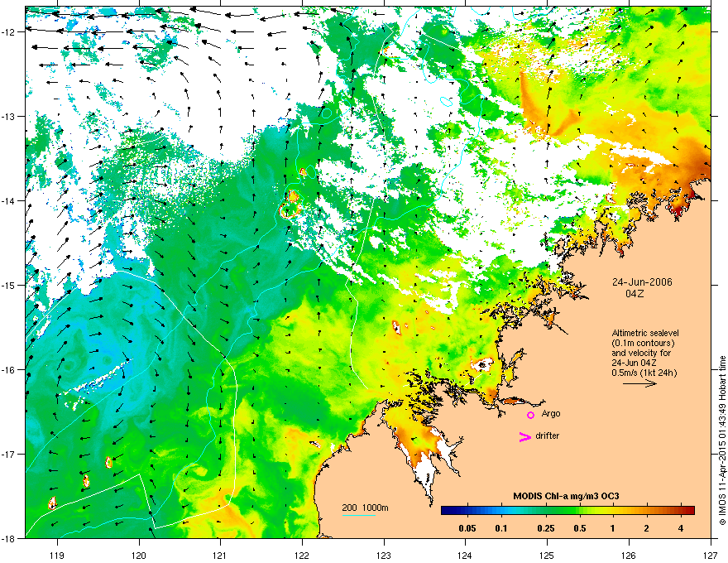The image size is (728, 563).
Task: Click the dark red end of the colorbar
Action: [x=690, y=510]
